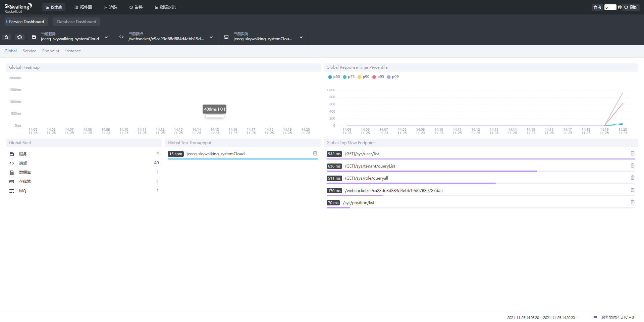Click the 端点 endpoints icon in Global Brief
Screen dimensions: 644x322
coord(12,163)
